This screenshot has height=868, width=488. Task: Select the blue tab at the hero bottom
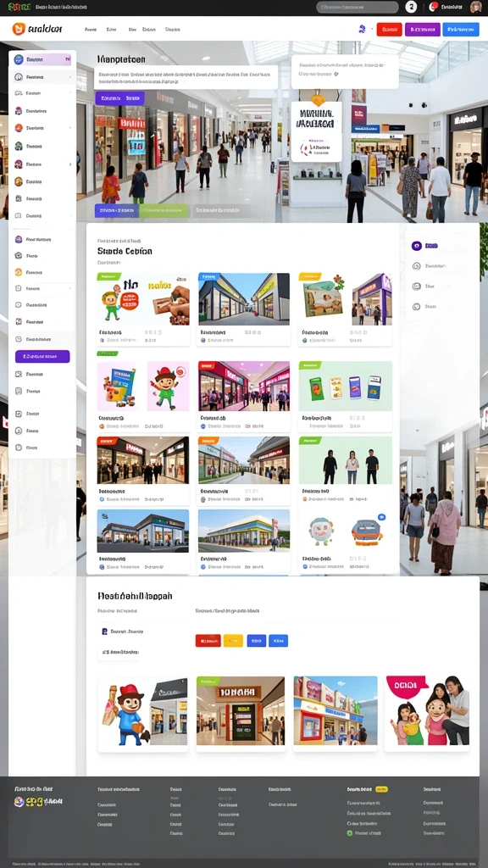point(117,210)
